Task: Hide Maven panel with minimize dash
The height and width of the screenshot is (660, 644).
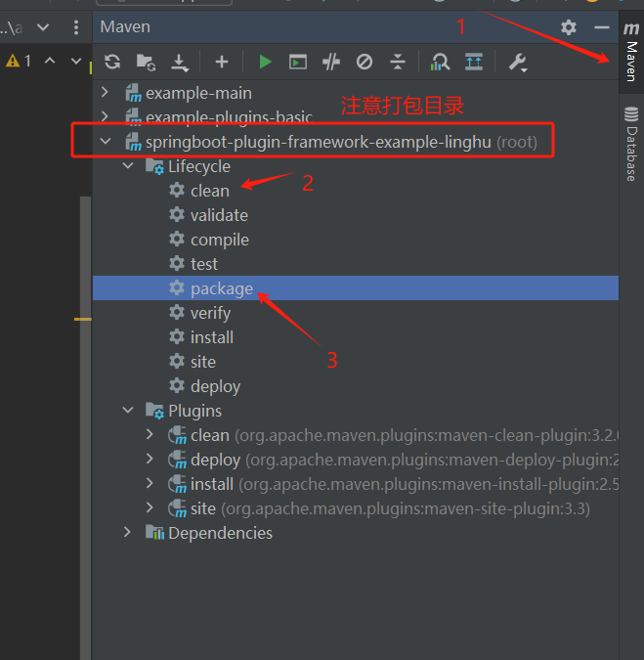Action: pos(602,27)
